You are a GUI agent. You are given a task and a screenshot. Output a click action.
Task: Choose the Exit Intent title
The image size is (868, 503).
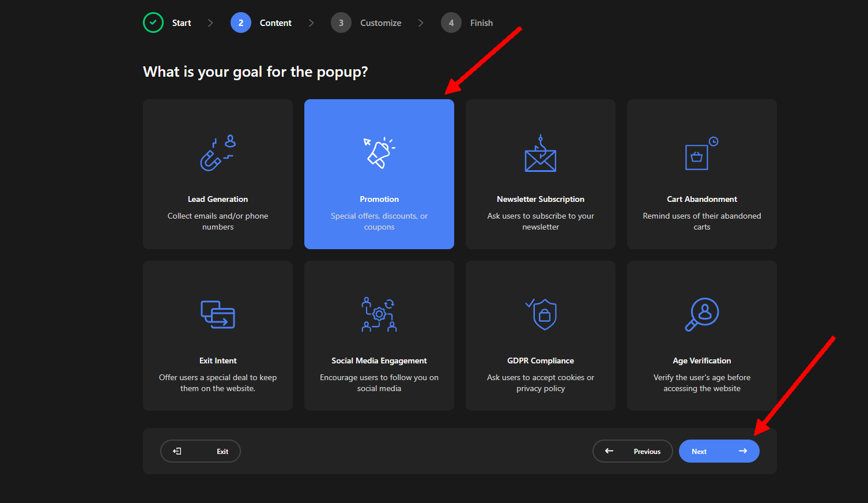click(218, 361)
